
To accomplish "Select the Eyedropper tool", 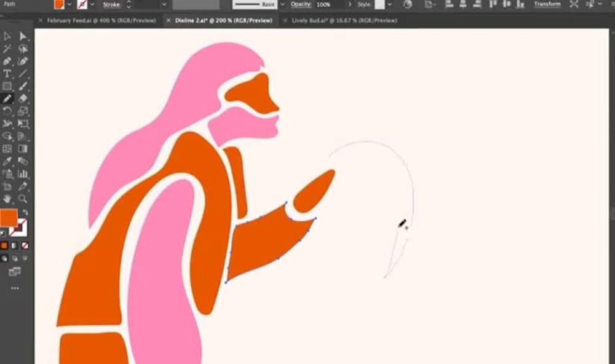I will [7, 162].
